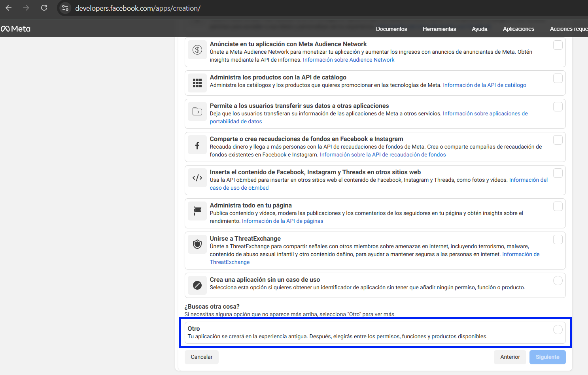This screenshot has width=588, height=375.
Task: Click the data transfer folder icon
Action: pyautogui.click(x=197, y=112)
